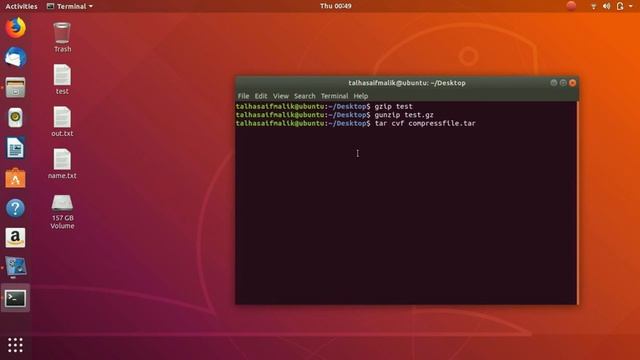Click the red recording indicator in top bar
This screenshot has height=360, width=640.
[571, 6]
